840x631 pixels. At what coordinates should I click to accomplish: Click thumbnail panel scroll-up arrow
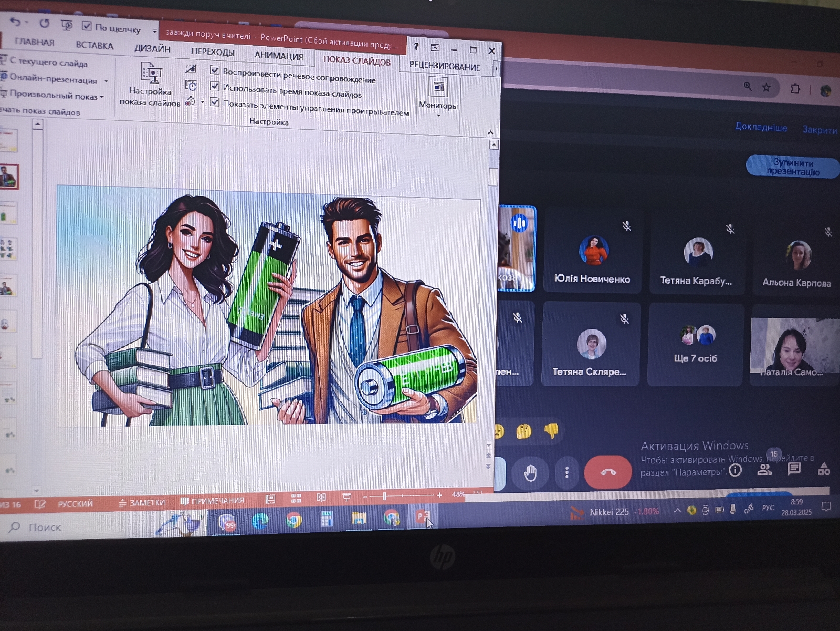[x=37, y=125]
